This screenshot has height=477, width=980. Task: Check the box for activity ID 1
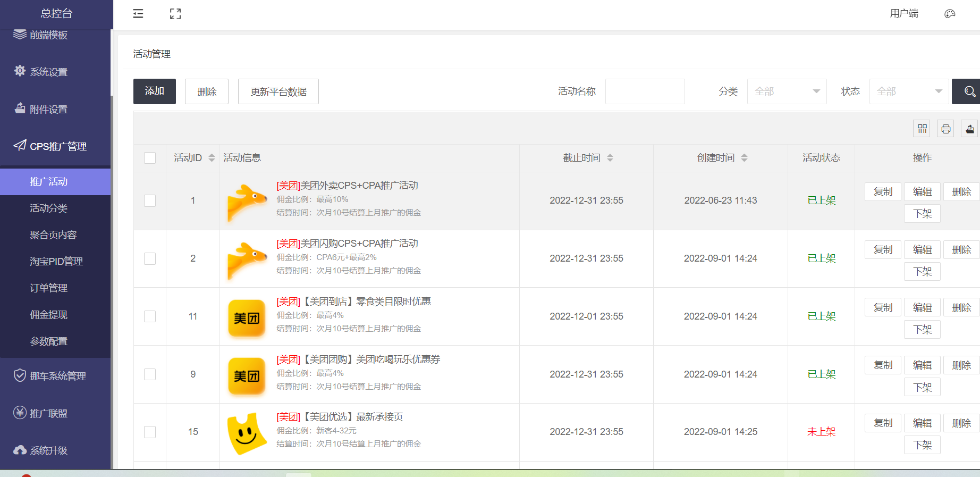150,200
